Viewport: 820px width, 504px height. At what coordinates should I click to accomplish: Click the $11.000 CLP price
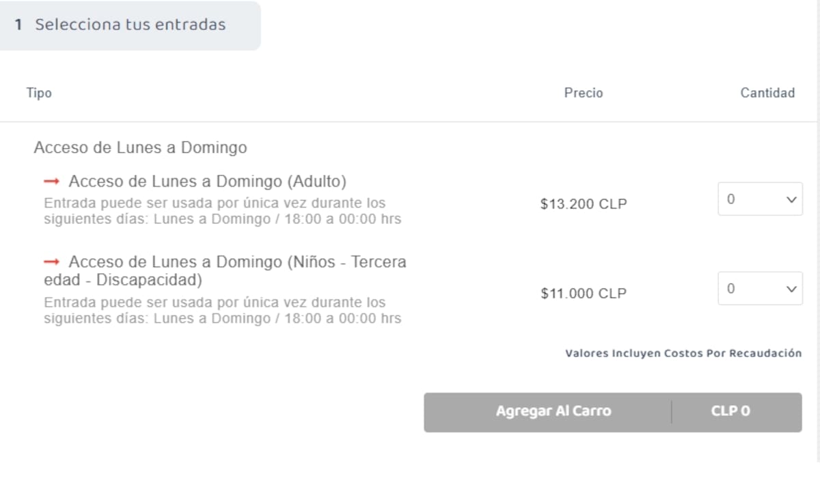click(x=584, y=294)
